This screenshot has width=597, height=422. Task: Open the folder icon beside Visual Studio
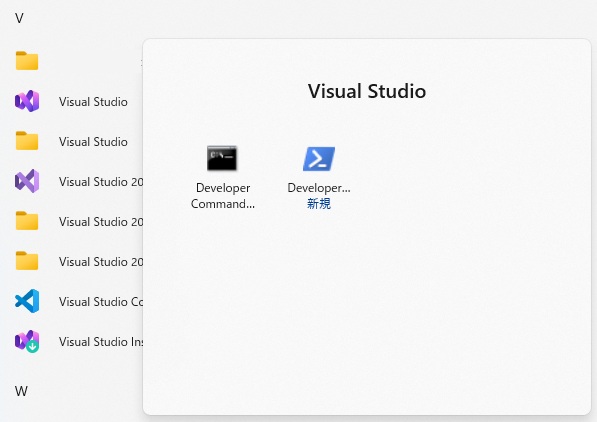click(27, 141)
